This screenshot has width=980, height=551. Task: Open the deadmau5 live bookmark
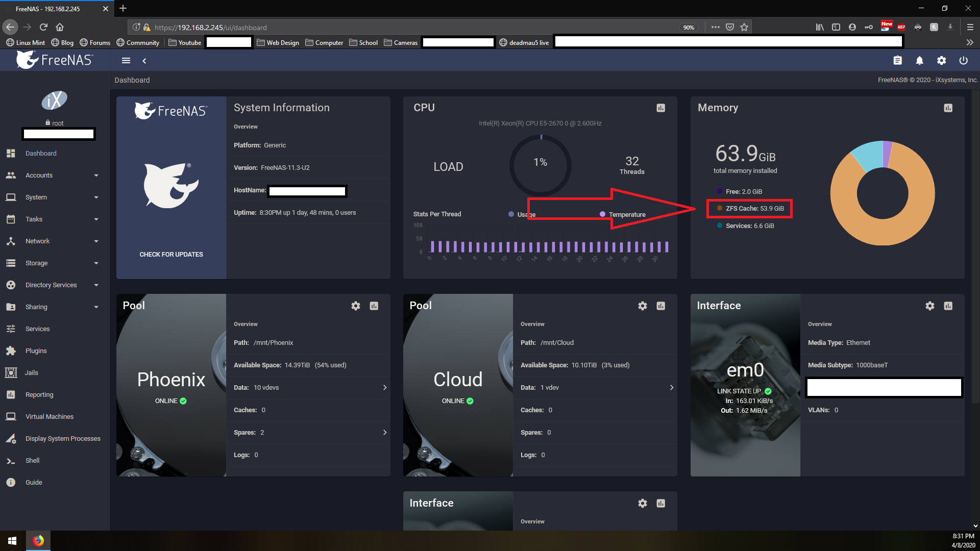(x=524, y=43)
